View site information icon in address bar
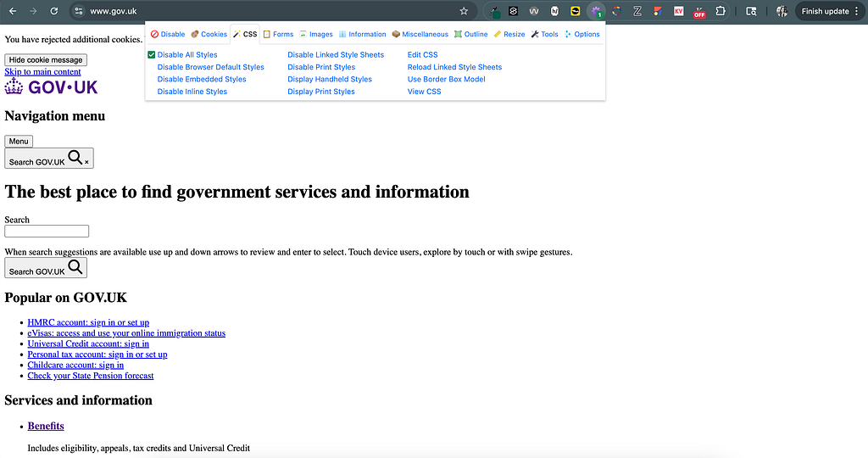Viewport: 868px width, 458px height. click(79, 11)
